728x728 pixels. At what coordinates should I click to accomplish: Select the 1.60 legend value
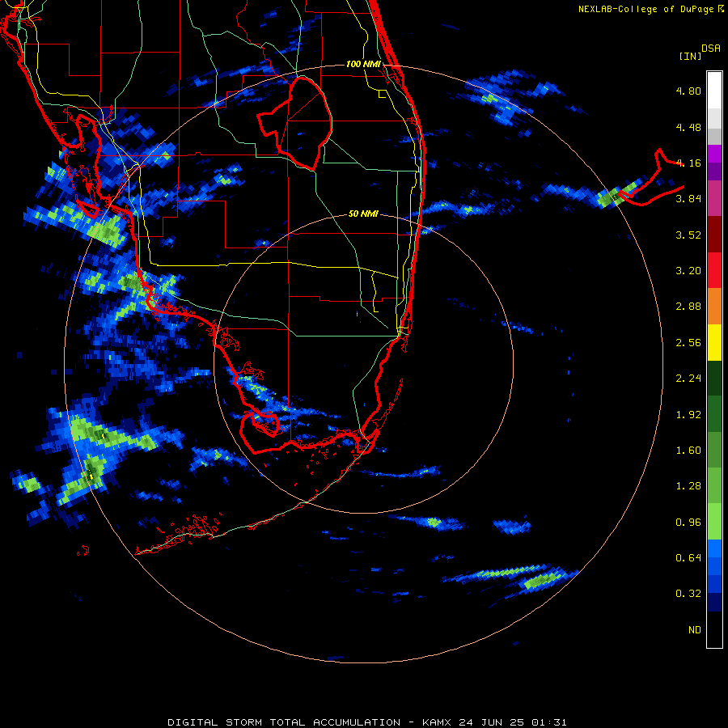point(688,451)
